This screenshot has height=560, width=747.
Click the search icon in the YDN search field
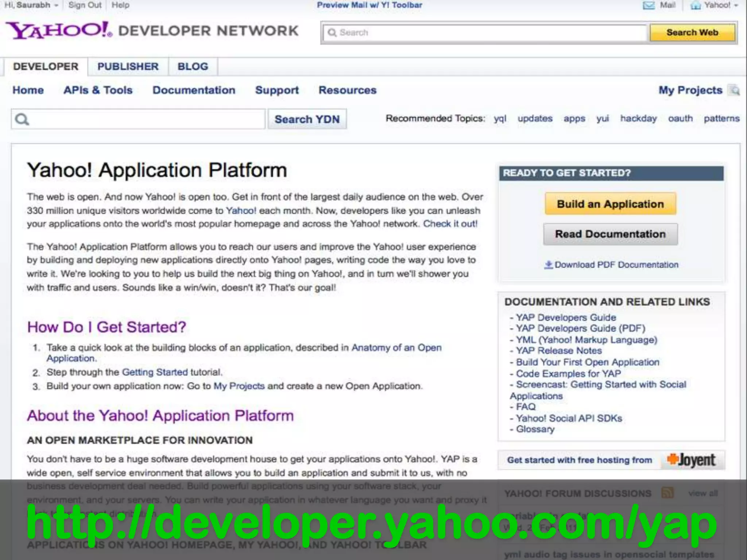click(x=22, y=120)
